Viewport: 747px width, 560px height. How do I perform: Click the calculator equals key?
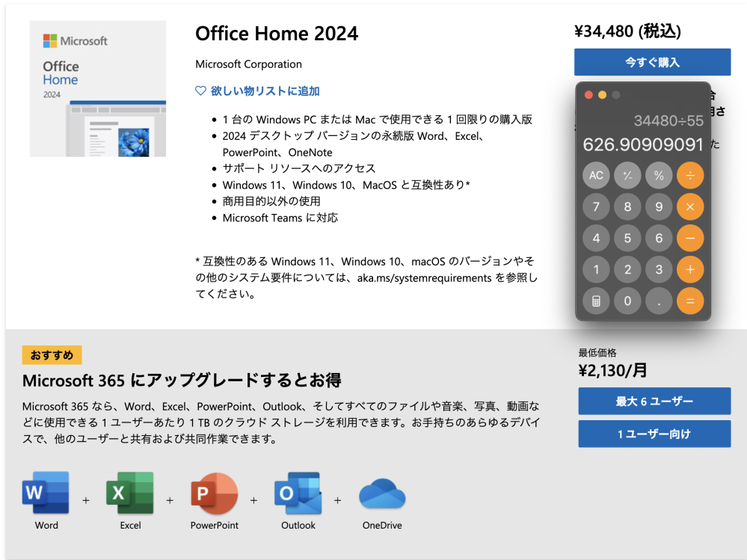point(690,301)
